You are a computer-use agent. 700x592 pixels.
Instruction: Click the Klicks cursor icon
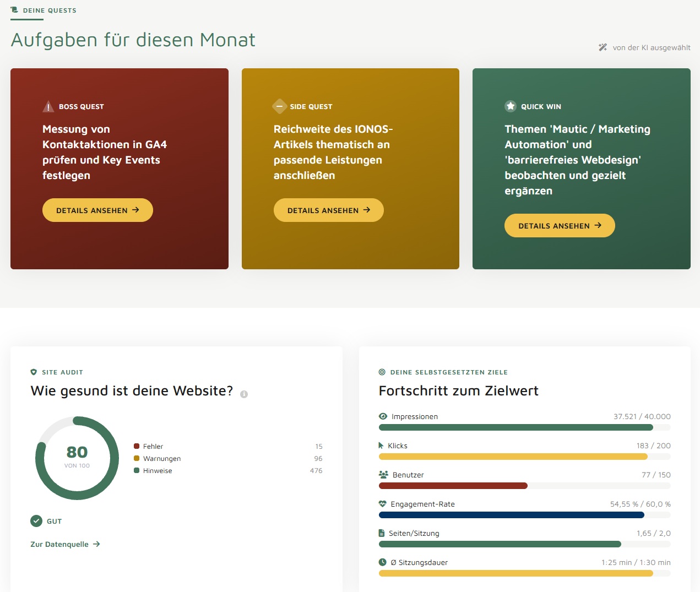381,446
